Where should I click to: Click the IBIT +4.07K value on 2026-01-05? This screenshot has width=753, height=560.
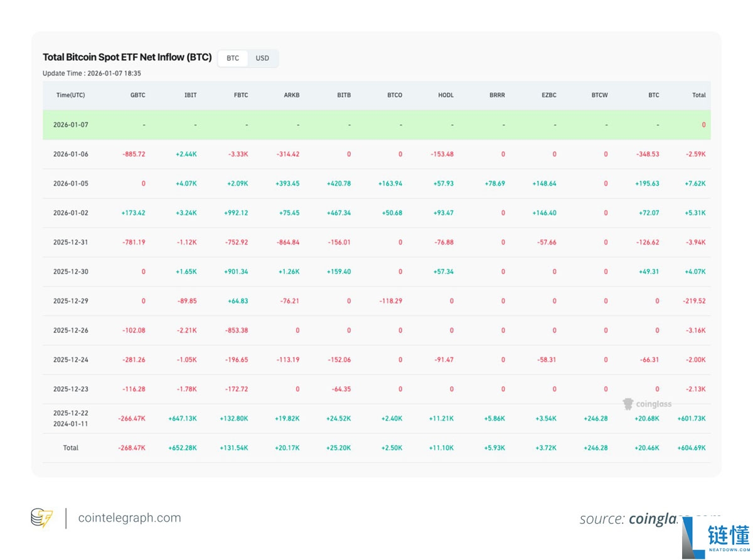point(186,184)
